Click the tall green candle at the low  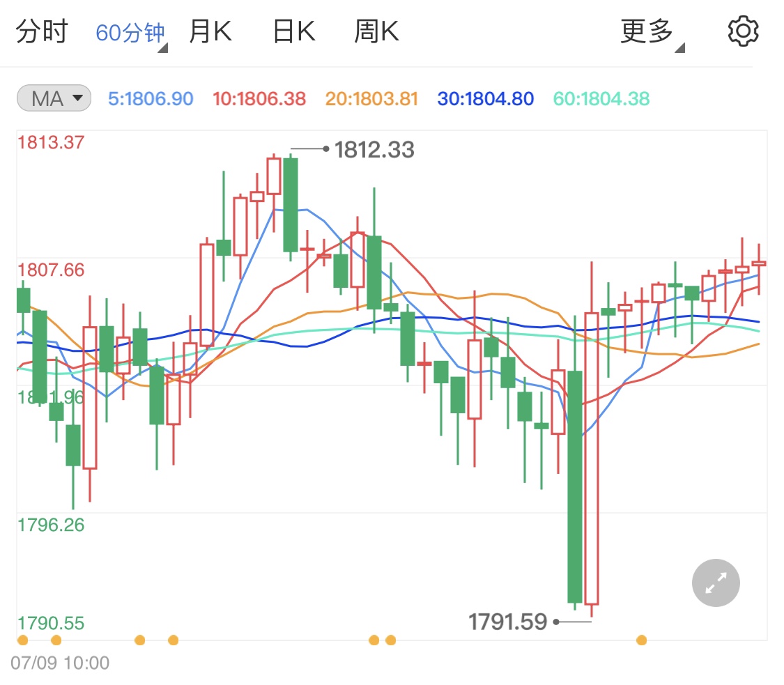(575, 487)
